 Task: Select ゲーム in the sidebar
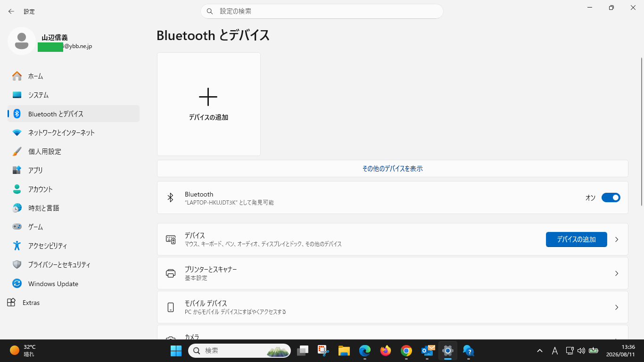coord(74,227)
